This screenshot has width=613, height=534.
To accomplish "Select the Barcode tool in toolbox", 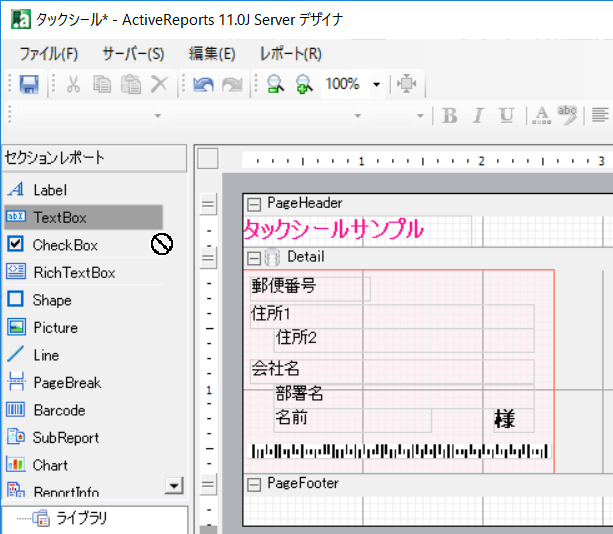I will click(59, 410).
